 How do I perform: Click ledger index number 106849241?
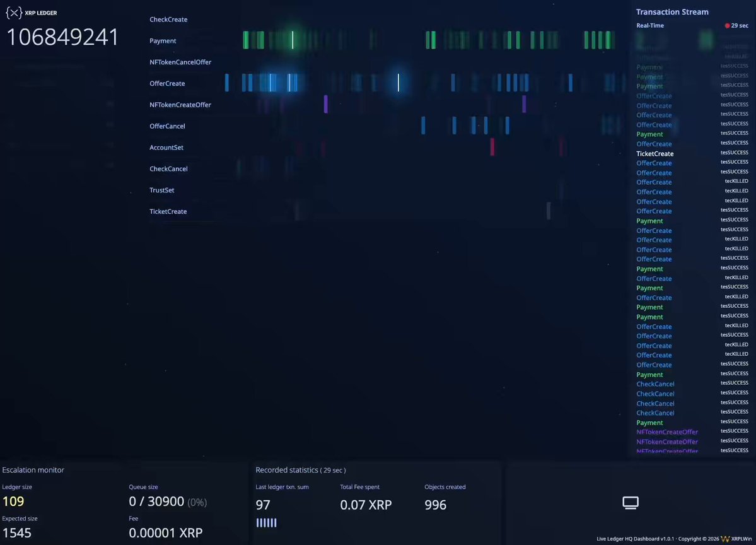(x=62, y=37)
